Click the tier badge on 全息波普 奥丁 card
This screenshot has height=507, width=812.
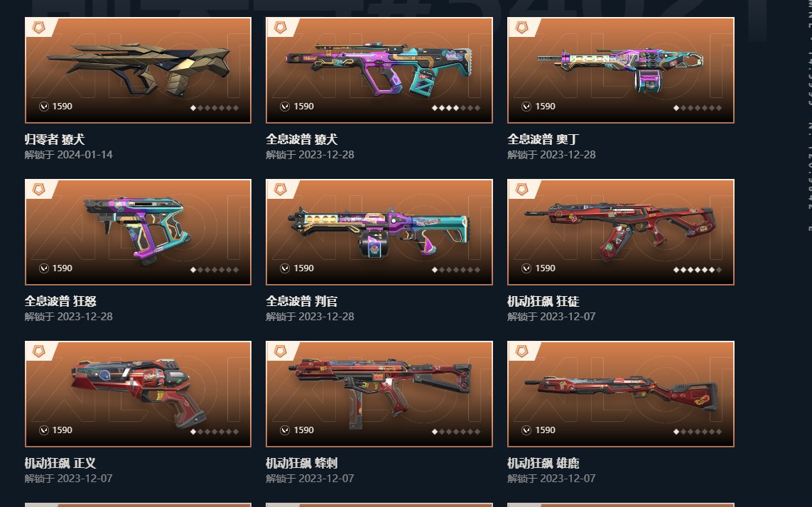pos(521,28)
